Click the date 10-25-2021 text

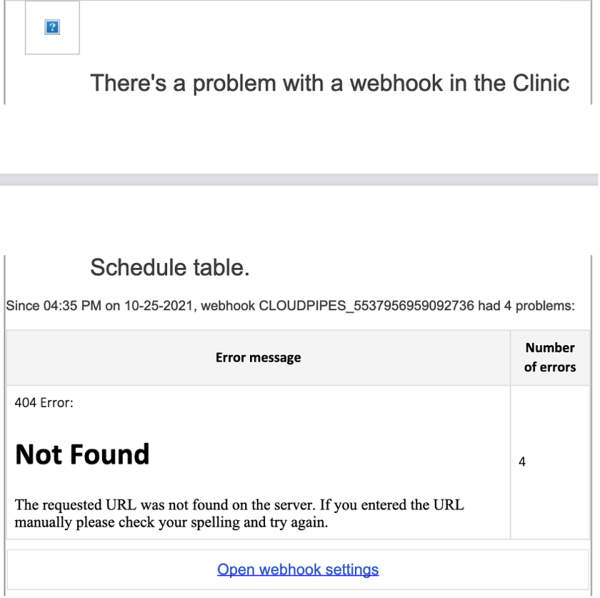point(160,306)
